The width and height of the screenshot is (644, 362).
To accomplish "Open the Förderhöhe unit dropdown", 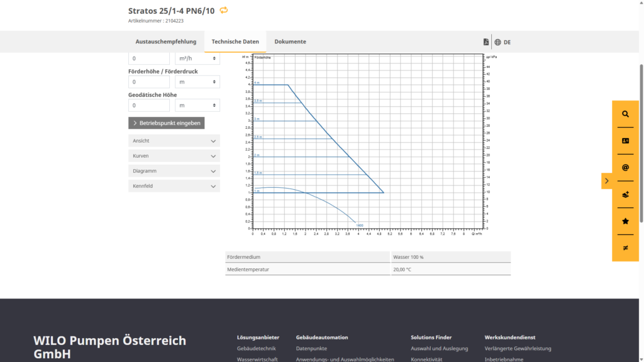I will click(x=197, y=82).
